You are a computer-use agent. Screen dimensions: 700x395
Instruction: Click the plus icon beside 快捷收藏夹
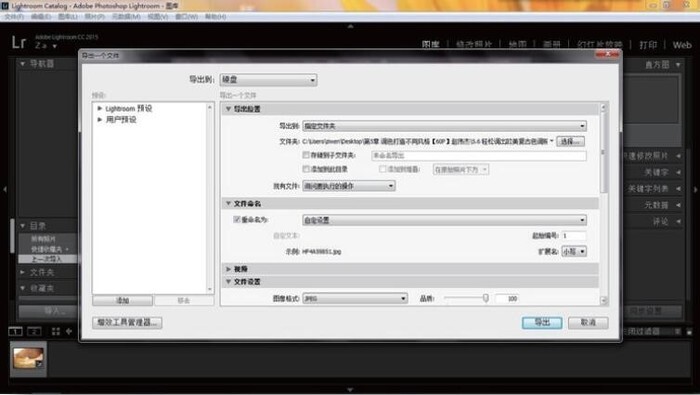pyautogui.click(x=67, y=249)
